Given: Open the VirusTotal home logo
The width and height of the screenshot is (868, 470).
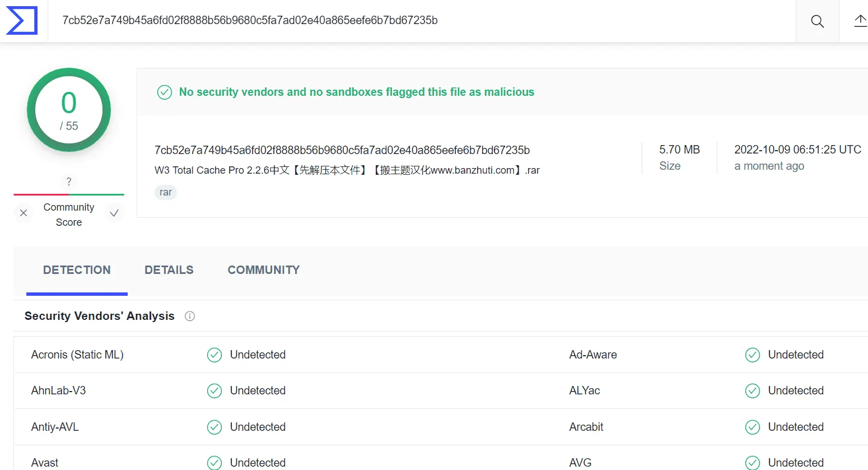Looking at the screenshot, I should (x=22, y=21).
